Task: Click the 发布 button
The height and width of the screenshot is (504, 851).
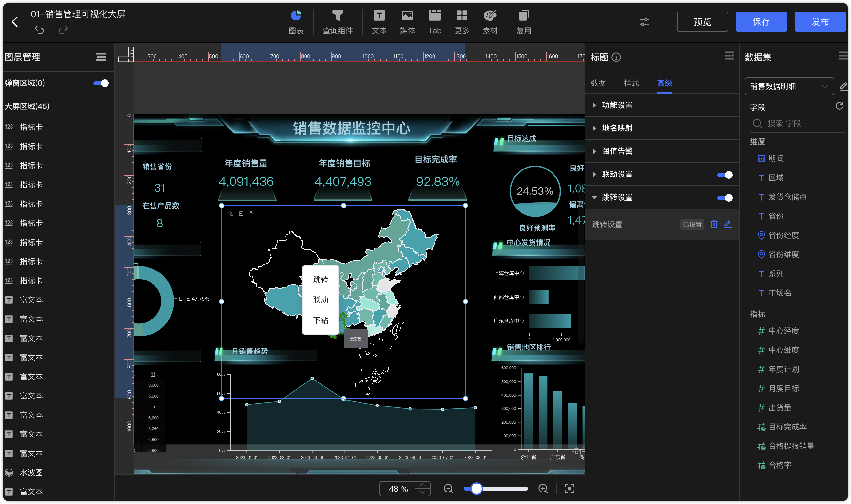Action: (x=820, y=22)
